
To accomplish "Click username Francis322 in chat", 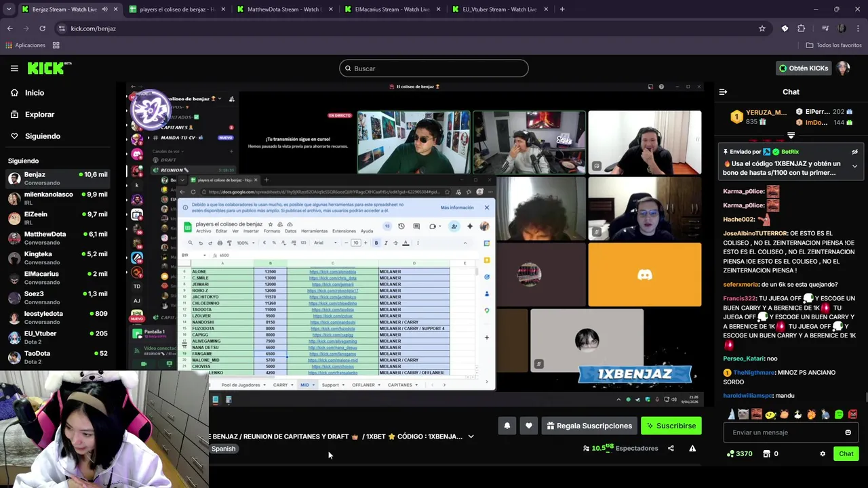I will (x=739, y=298).
